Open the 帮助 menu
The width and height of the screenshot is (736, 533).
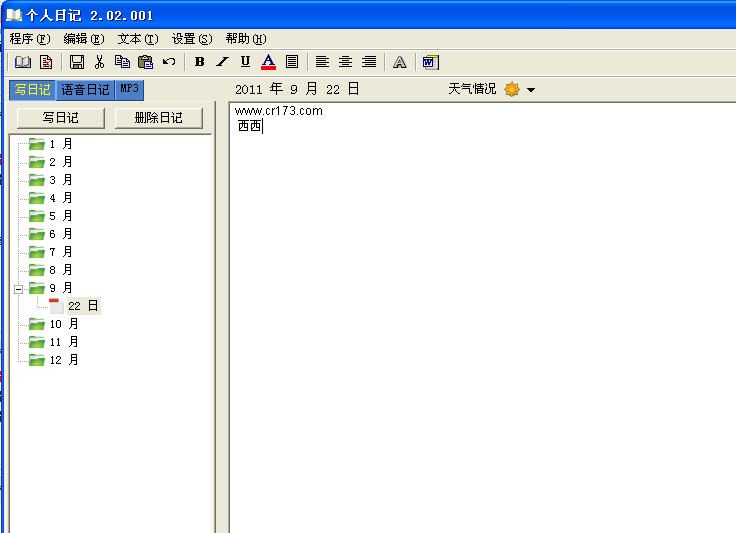(246, 39)
